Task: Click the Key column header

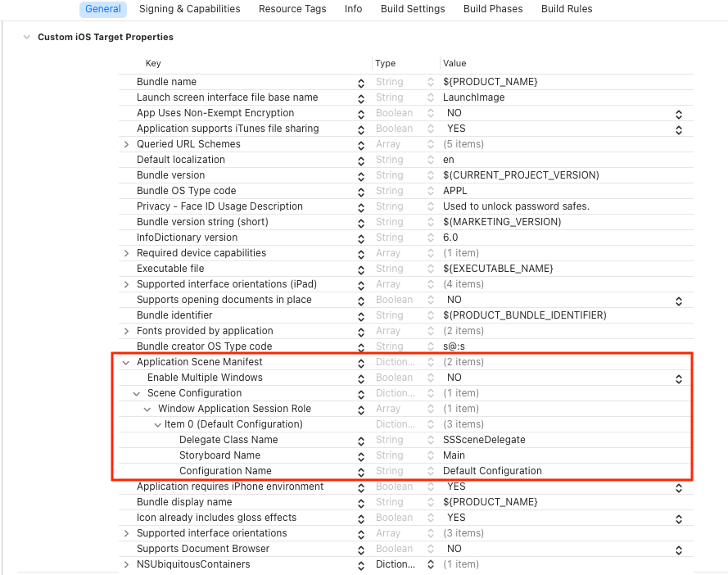Action: 154,63
